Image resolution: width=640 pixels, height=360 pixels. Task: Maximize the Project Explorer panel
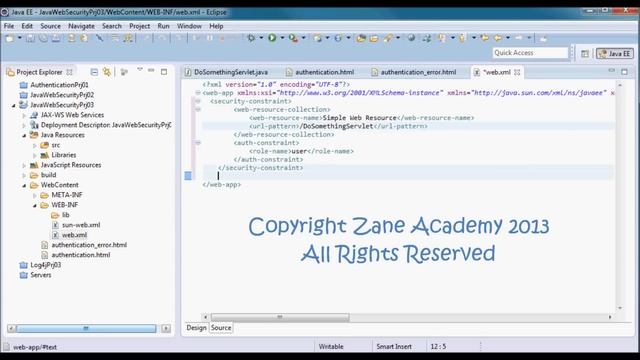click(164, 72)
